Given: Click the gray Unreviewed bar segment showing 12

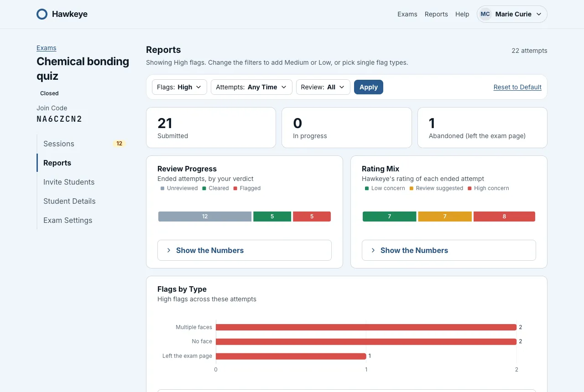Looking at the screenshot, I should 205,217.
